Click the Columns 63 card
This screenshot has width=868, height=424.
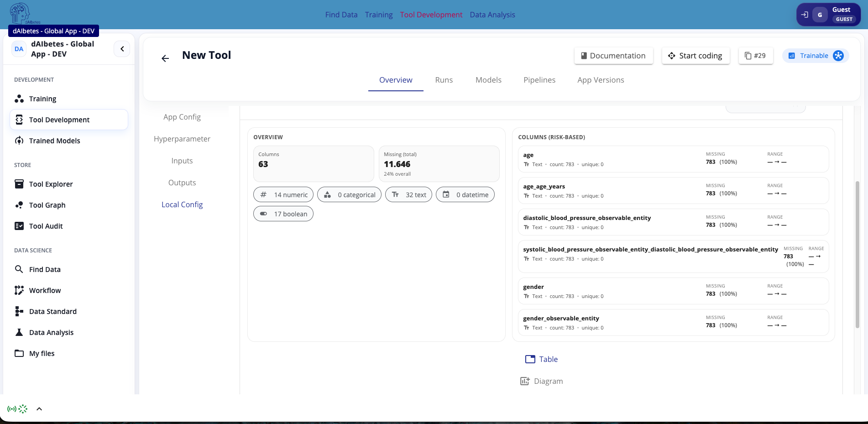(314, 164)
